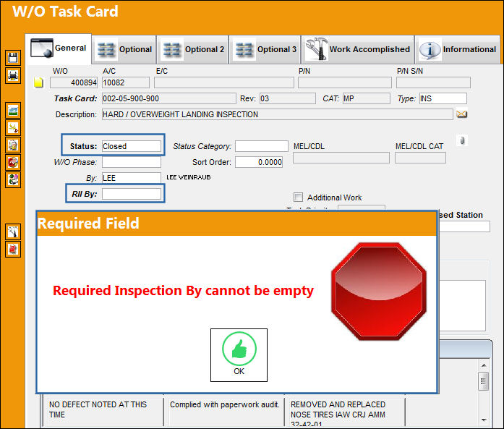Click the Sort Order field 0.0000
Viewport: 504px width, 429px height.
click(x=259, y=162)
